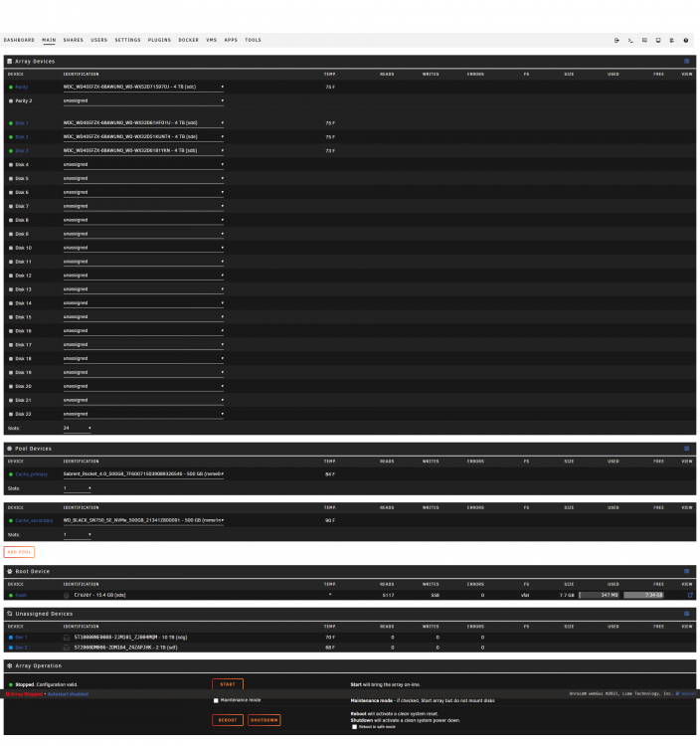Viewport: 700px width, 746px height.
Task: Click Shutdown button
Action: [263, 720]
